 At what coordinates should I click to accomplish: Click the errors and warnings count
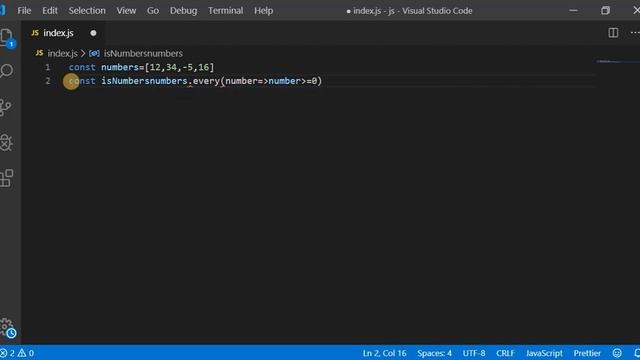click(x=17, y=353)
